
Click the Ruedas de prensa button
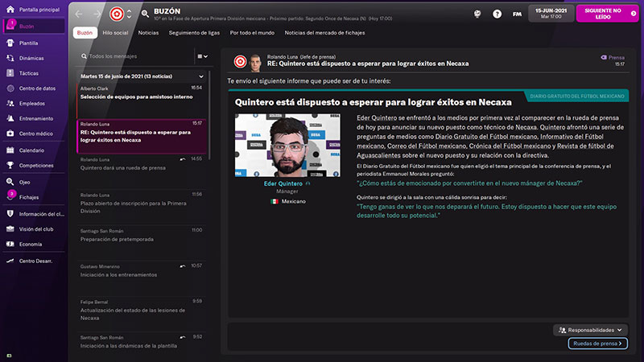click(597, 343)
